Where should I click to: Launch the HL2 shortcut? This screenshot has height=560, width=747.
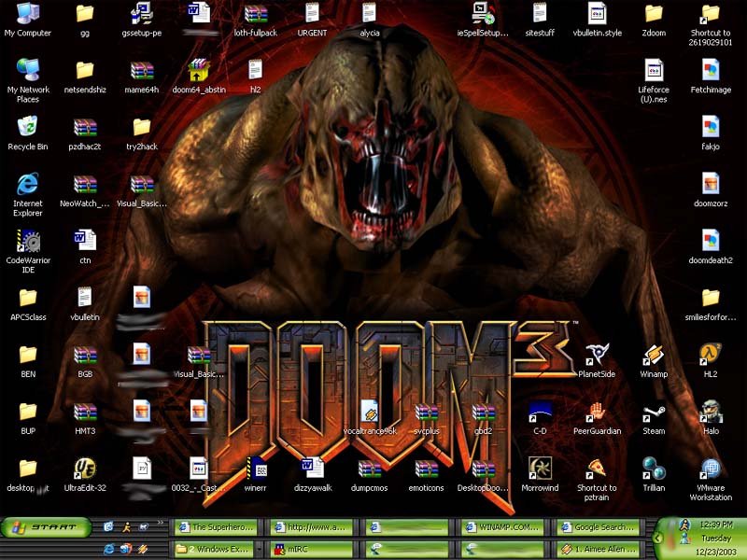pos(711,361)
